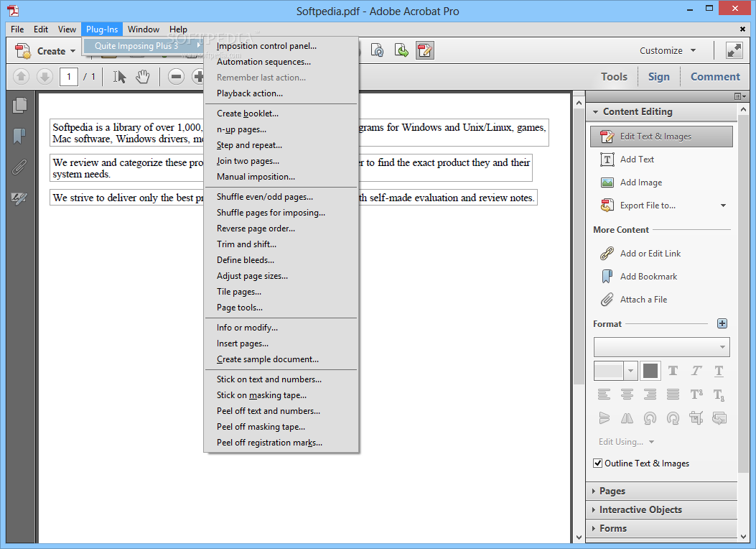
Task: Open the Edit Using dropdown
Action: [626, 441]
